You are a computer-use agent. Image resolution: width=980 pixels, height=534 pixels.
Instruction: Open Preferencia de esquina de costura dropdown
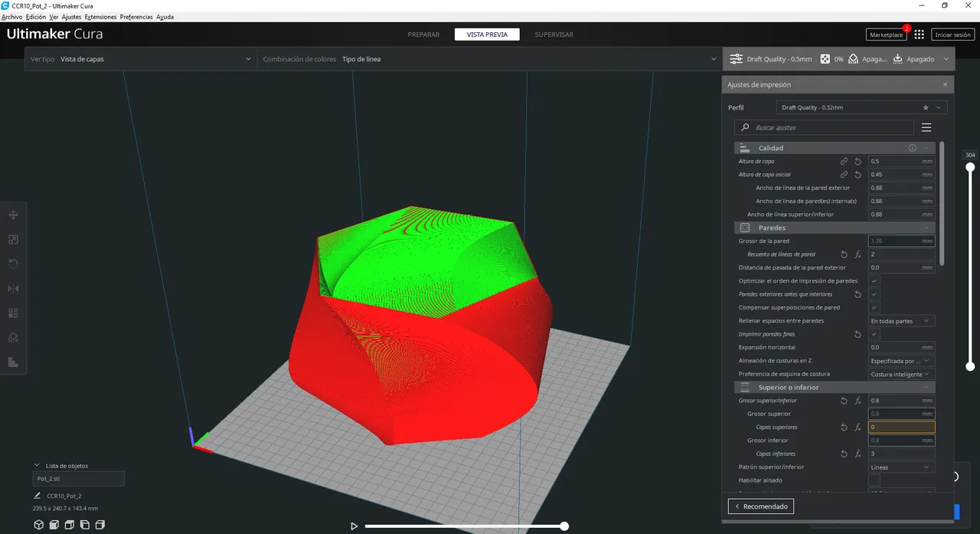[x=901, y=374]
